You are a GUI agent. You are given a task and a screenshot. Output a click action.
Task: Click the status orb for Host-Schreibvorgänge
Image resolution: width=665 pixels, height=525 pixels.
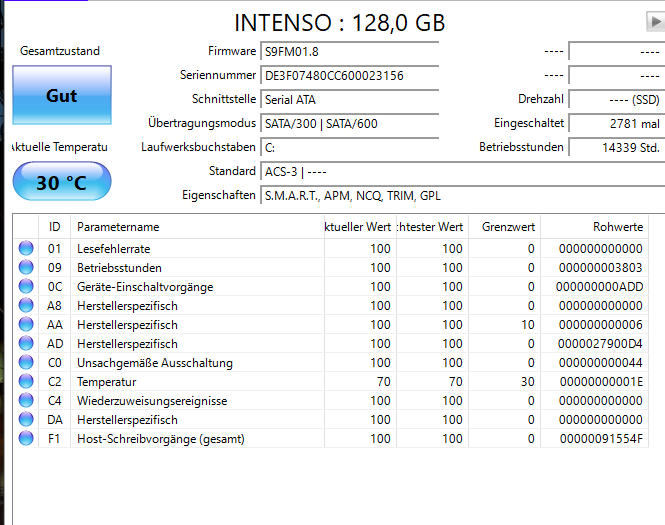pos(26,438)
